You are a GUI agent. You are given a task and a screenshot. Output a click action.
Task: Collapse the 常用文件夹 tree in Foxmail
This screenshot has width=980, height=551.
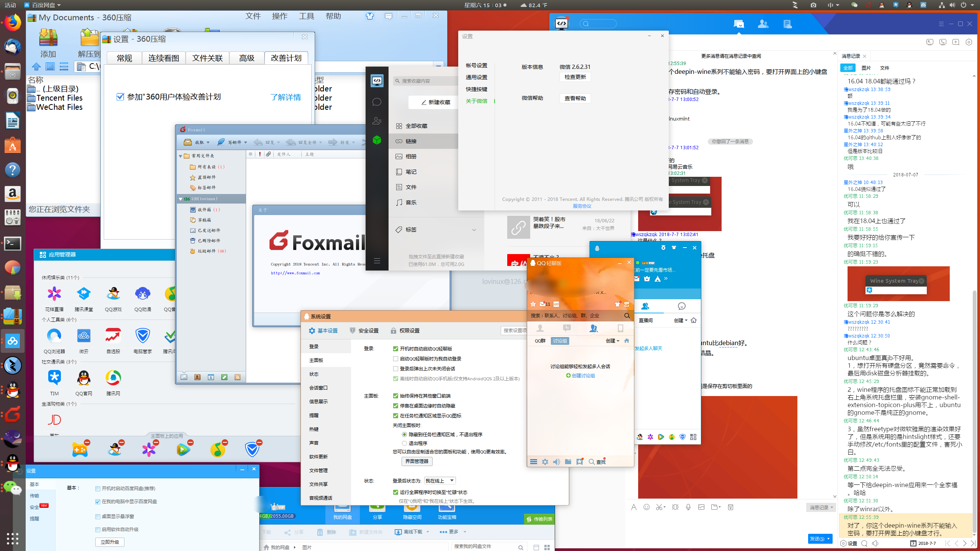point(180,156)
